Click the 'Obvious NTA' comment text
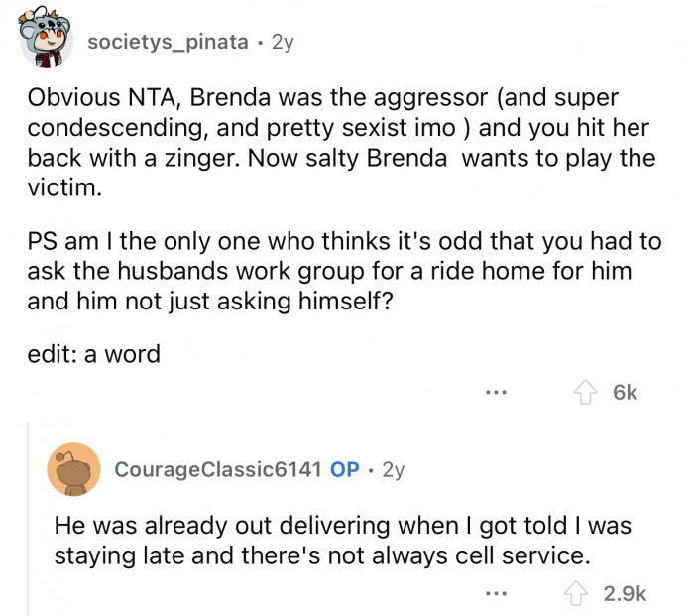 (341, 143)
